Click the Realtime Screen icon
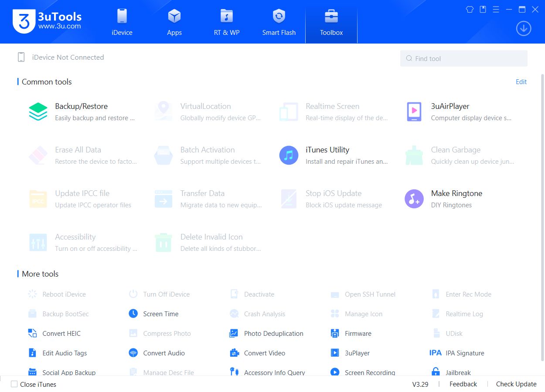 pos(289,112)
